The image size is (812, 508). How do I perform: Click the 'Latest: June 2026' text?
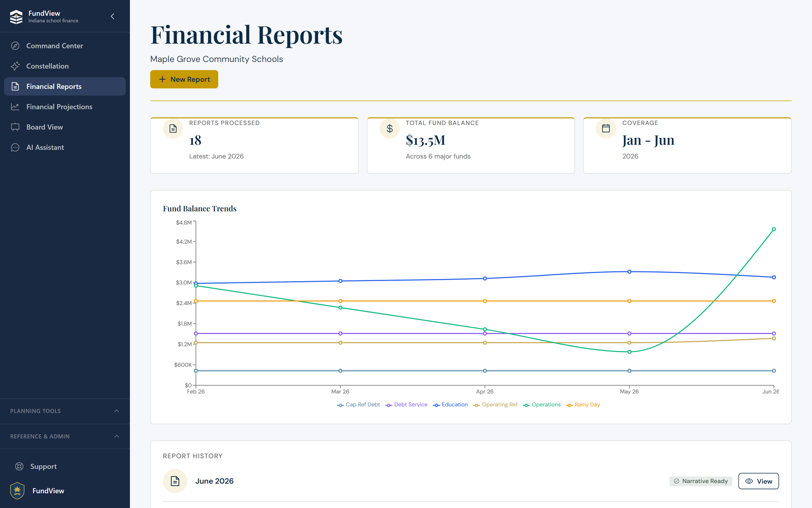tap(217, 156)
